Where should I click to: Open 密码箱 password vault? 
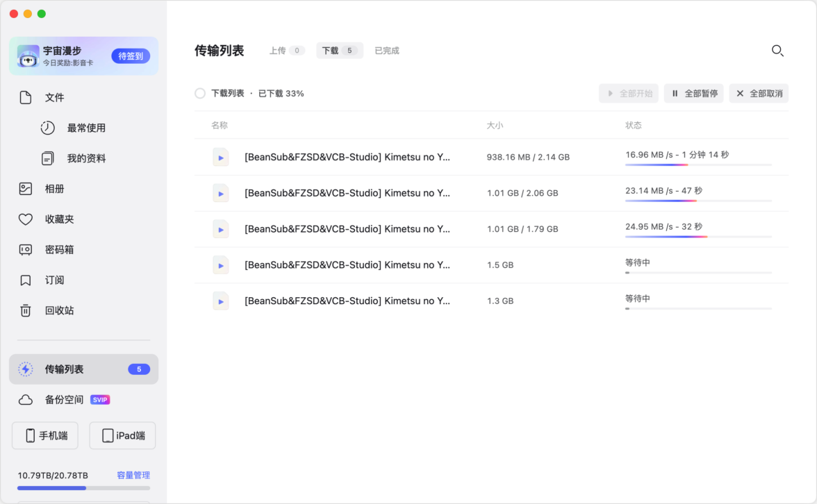tap(59, 250)
